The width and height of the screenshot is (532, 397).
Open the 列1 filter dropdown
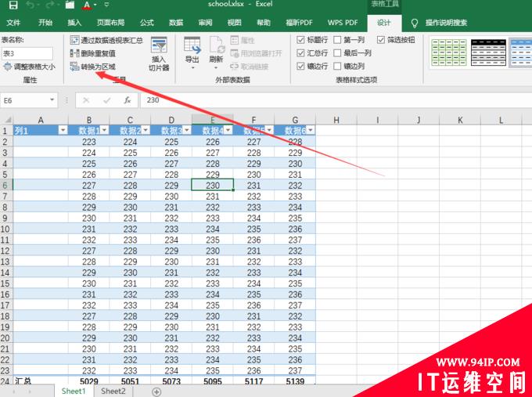pyautogui.click(x=63, y=130)
